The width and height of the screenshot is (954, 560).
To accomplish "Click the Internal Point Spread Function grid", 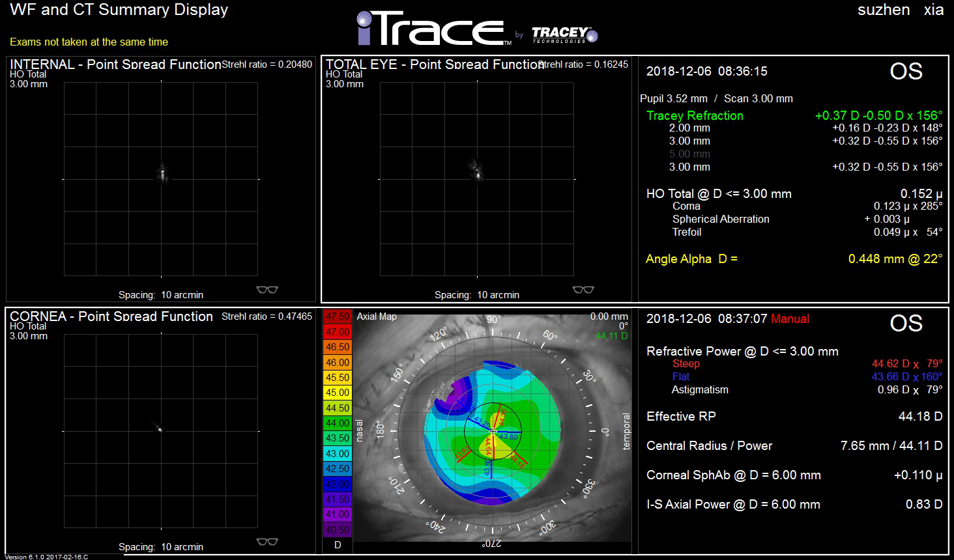I will coord(161,179).
